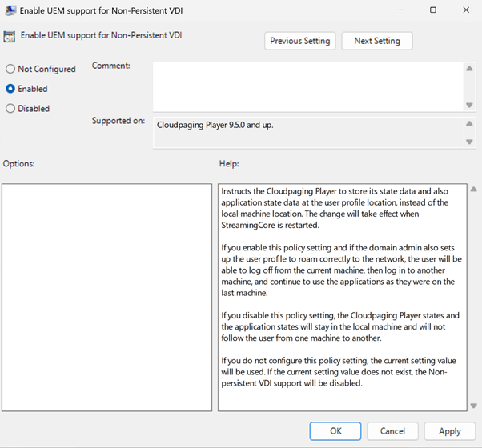Click the Supported on scroll down arrow
Viewport: 482px width, 448px height.
pos(469,142)
